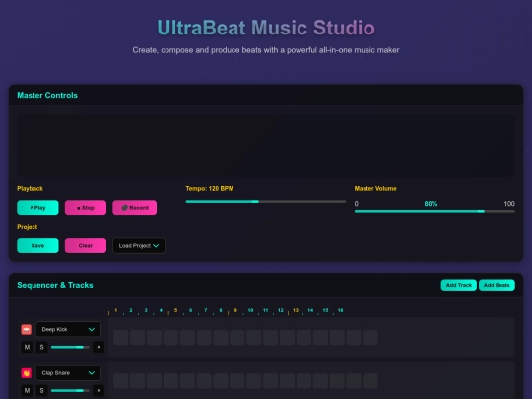Start playback with the Play button
Viewport: 532px width, 399px height.
tap(37, 208)
